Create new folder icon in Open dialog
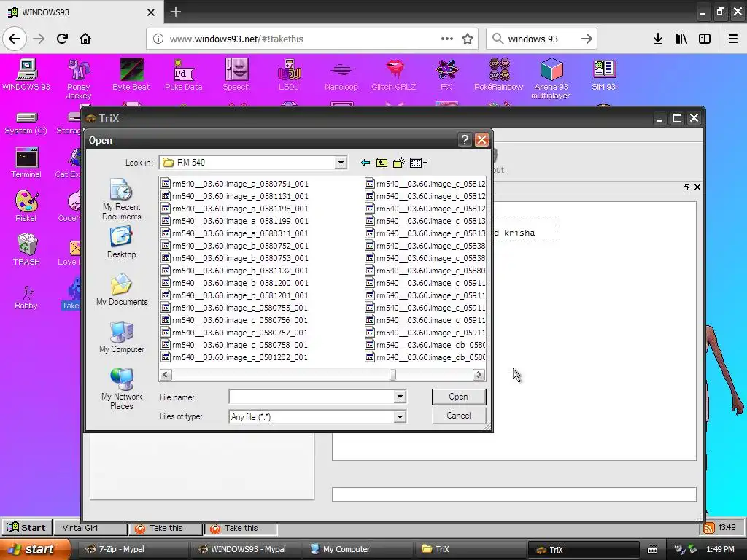The image size is (747, 560). [x=399, y=163]
